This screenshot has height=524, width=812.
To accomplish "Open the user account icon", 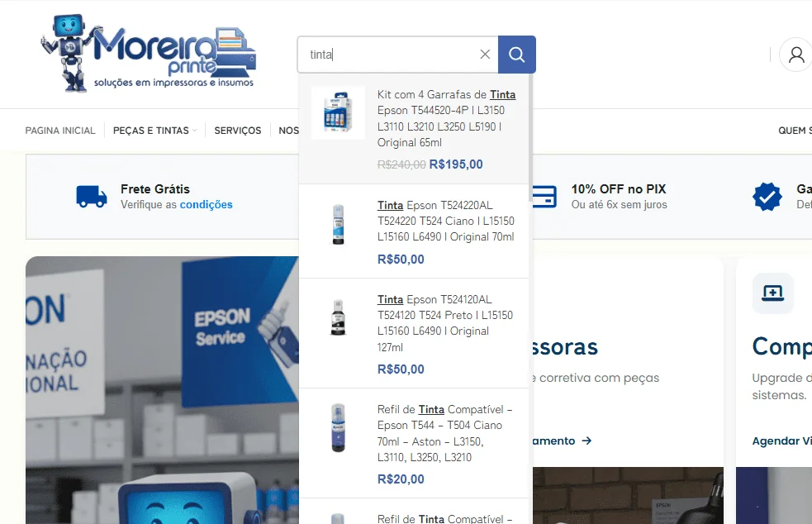I will point(796,55).
